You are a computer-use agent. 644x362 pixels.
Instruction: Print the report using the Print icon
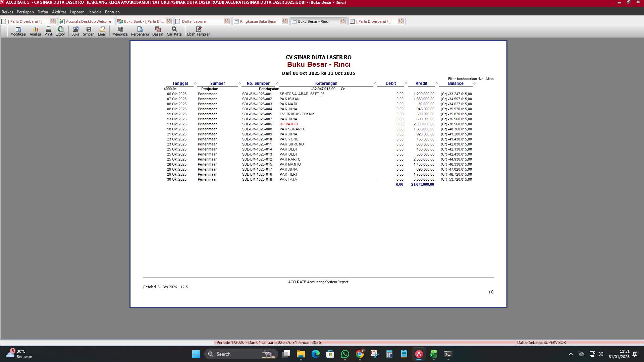coord(48,31)
